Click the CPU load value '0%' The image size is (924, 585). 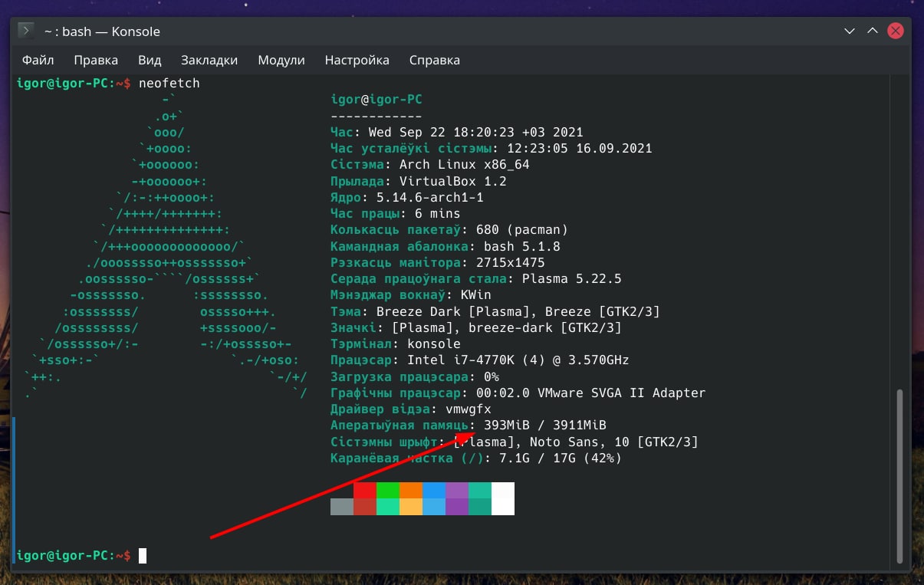(492, 376)
